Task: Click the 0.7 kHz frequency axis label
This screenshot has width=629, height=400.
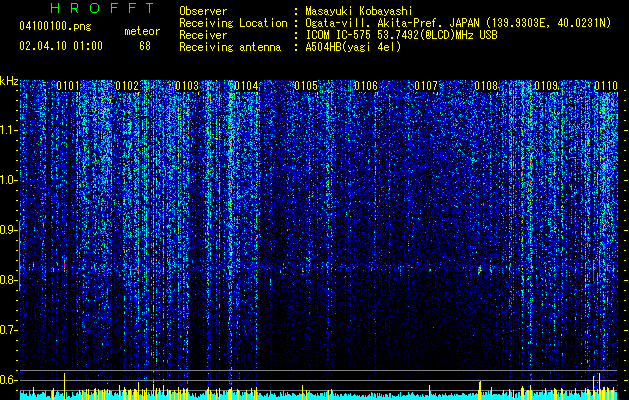Action: pos(9,330)
